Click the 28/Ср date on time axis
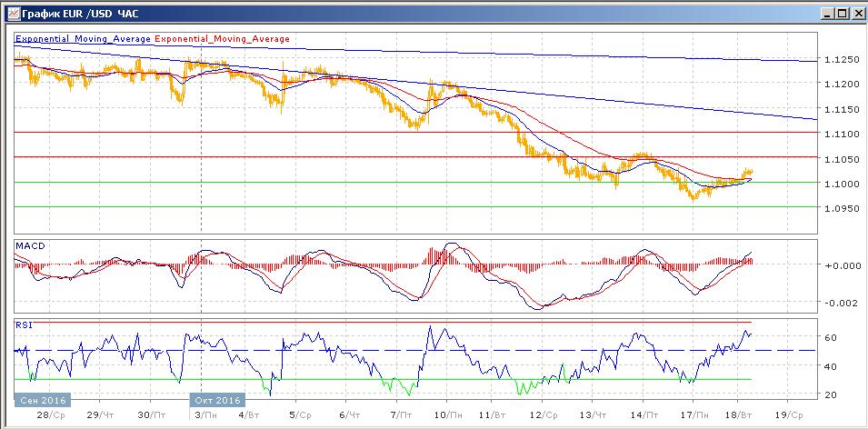868x429 pixels. coord(53,414)
